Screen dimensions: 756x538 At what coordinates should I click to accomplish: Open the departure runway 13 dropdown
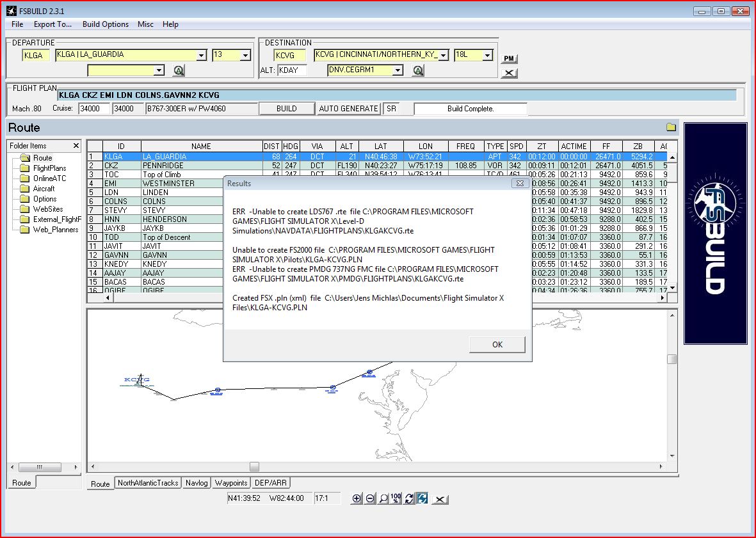245,56
